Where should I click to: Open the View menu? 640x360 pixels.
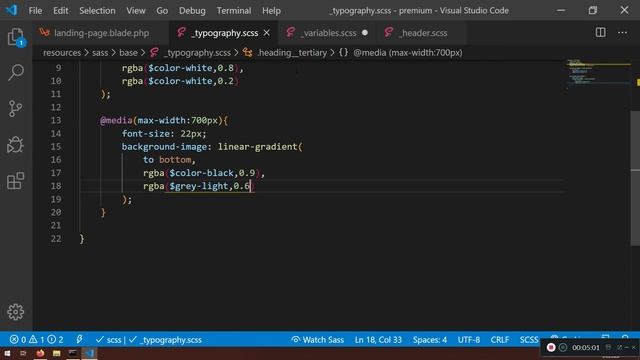click(x=136, y=11)
